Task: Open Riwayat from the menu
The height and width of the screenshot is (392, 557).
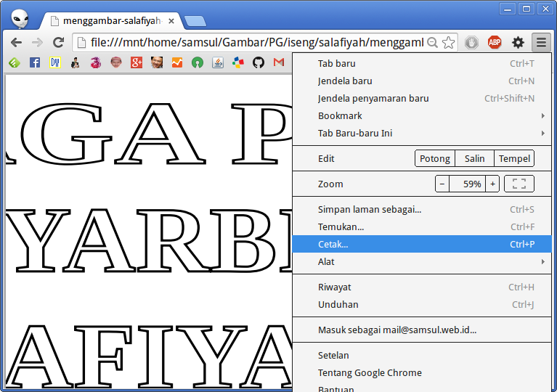Action: (x=422, y=287)
